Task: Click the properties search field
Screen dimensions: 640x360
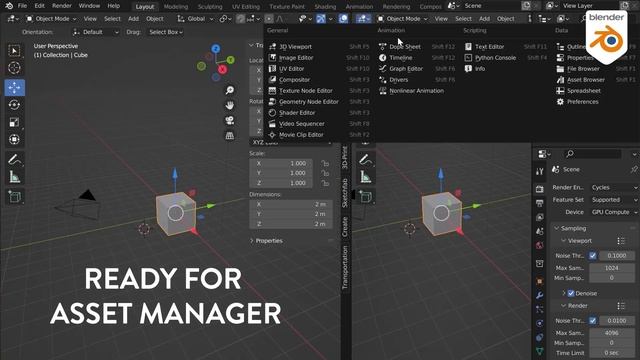Action: tap(592, 154)
